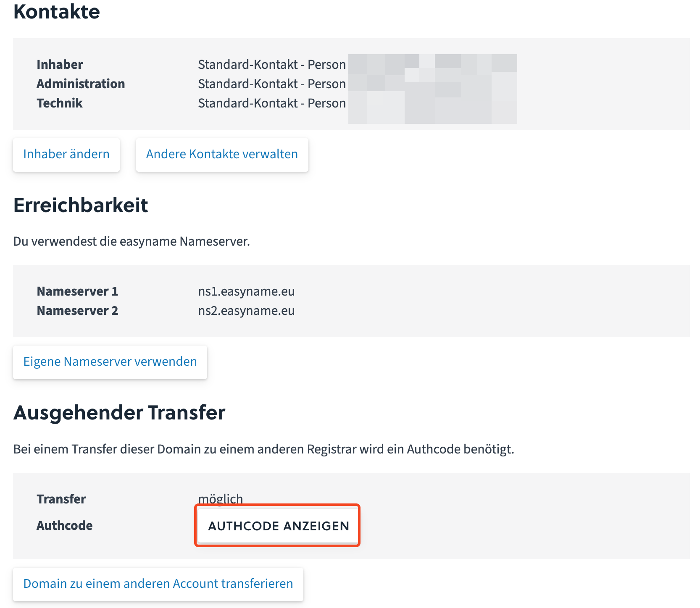Viewport: 700px width, 608px height.
Task: Click the Kontakte section heading
Action: pos(57,12)
